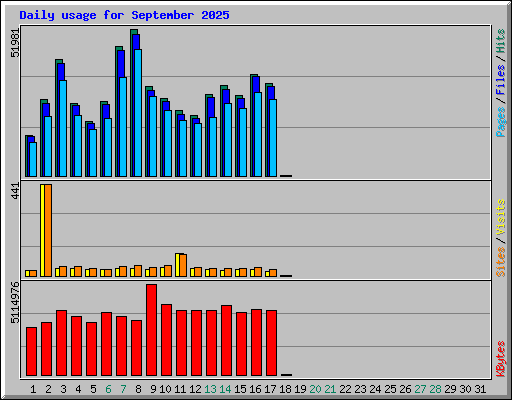Click day 17 on the x-axis
Viewport: 512px width, 400px height.
[270, 389]
